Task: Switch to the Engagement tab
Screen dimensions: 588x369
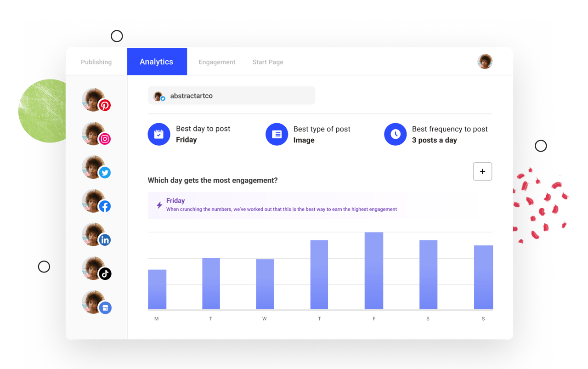Action: tap(217, 62)
